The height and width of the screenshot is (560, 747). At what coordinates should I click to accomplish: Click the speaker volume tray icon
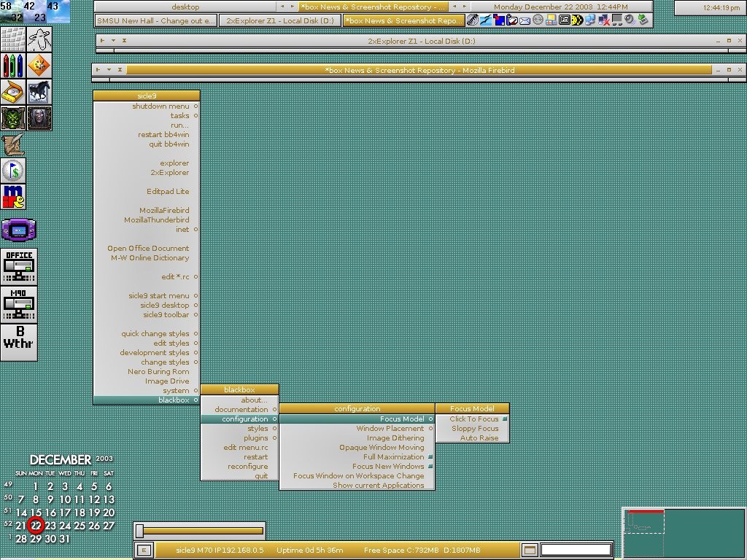point(630,20)
